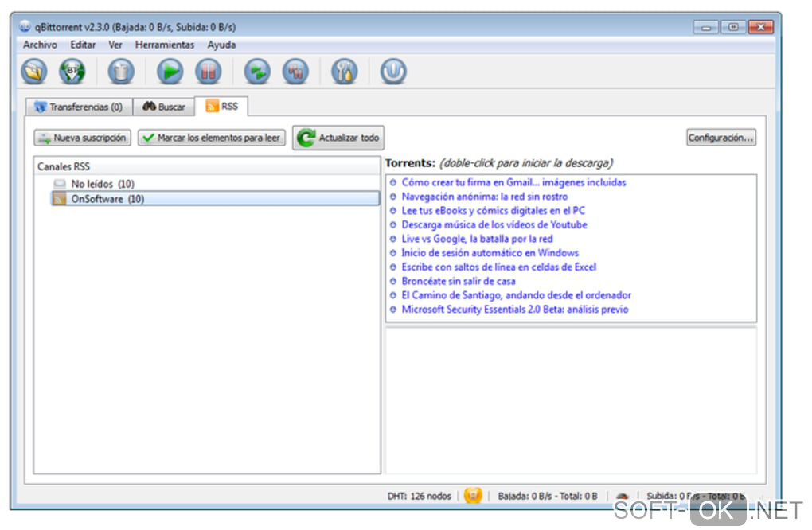Open the Archivo menu

click(x=40, y=45)
